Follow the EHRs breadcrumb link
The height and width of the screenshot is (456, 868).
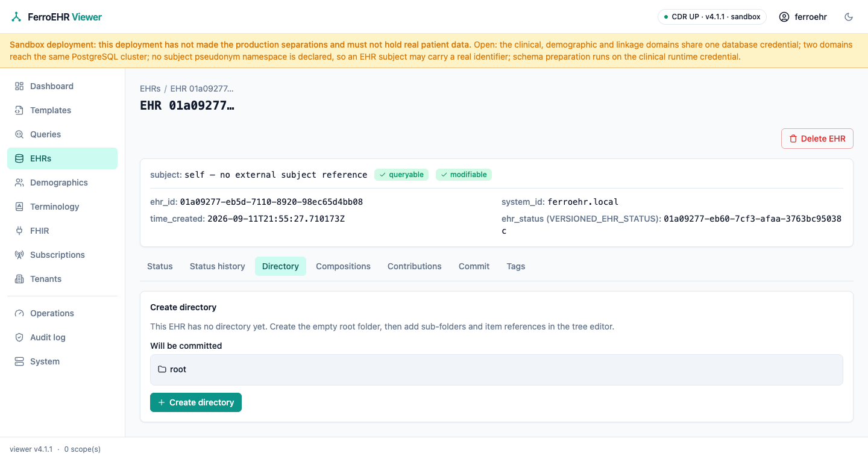point(150,89)
